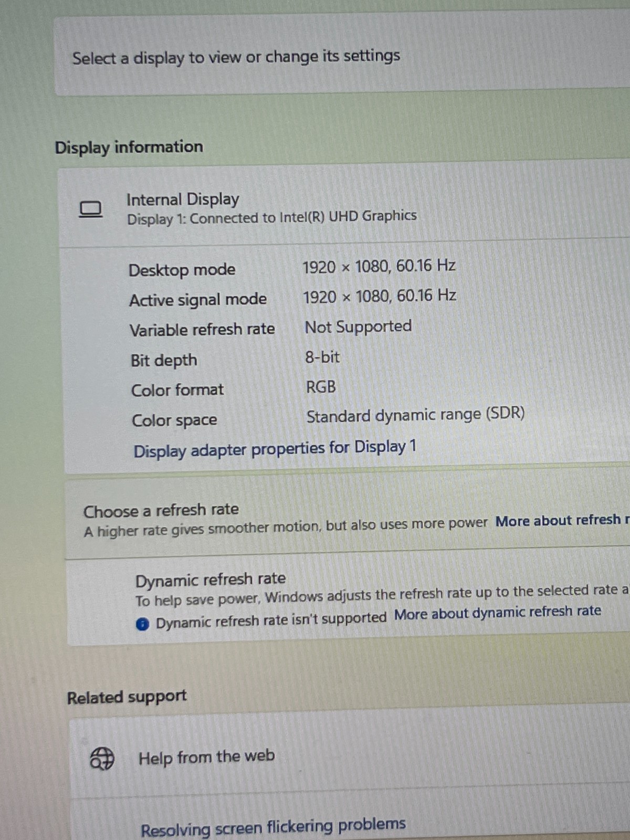Screen dimensions: 630x840
Task: Open Resolving screen flickering problems link
Action: pyautogui.click(x=273, y=827)
